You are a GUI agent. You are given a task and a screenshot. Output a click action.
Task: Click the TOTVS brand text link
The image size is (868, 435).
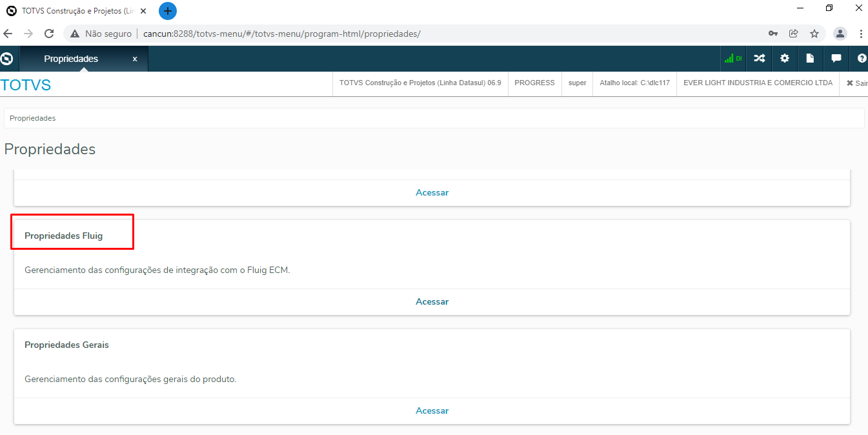tap(26, 85)
